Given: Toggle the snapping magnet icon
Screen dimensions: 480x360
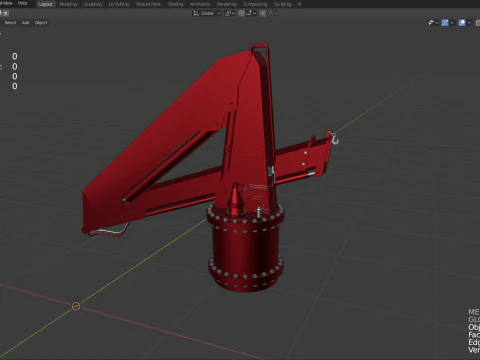Looking at the screenshot, I should coord(241,13).
